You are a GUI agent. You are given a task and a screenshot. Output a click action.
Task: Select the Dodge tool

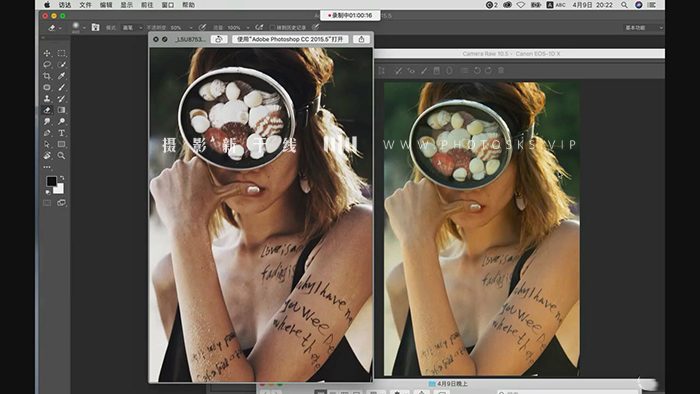click(x=62, y=121)
